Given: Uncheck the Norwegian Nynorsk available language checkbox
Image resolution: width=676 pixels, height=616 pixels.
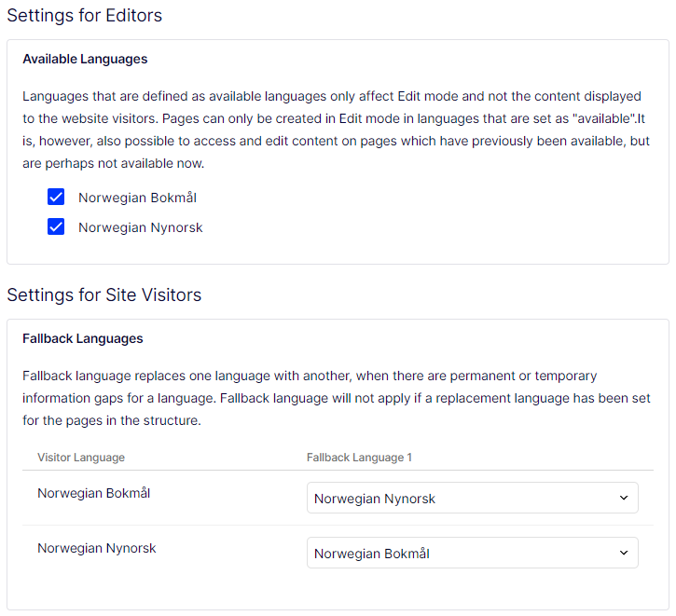Looking at the screenshot, I should 56,227.
